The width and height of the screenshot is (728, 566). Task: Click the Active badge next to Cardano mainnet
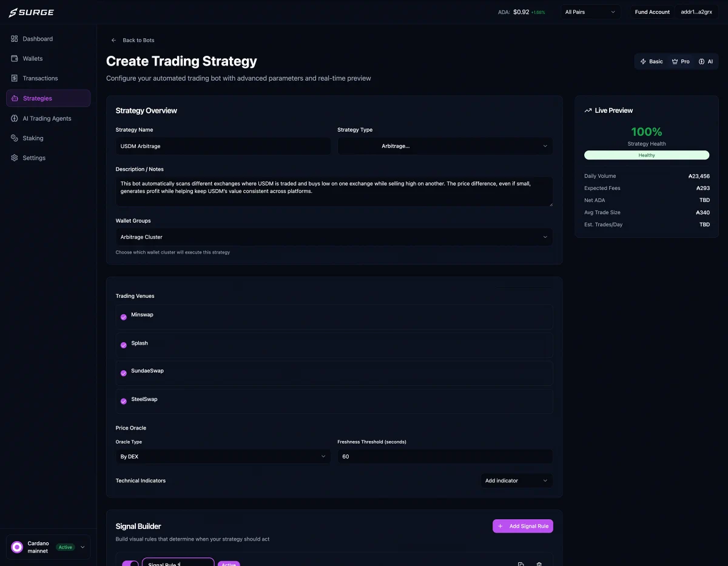[x=65, y=547]
